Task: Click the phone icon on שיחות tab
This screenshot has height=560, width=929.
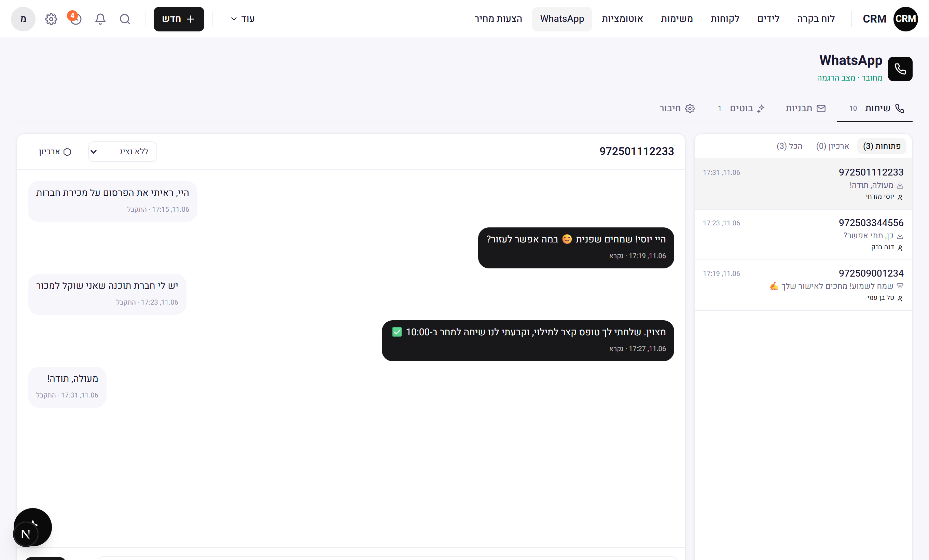Action: (x=900, y=109)
